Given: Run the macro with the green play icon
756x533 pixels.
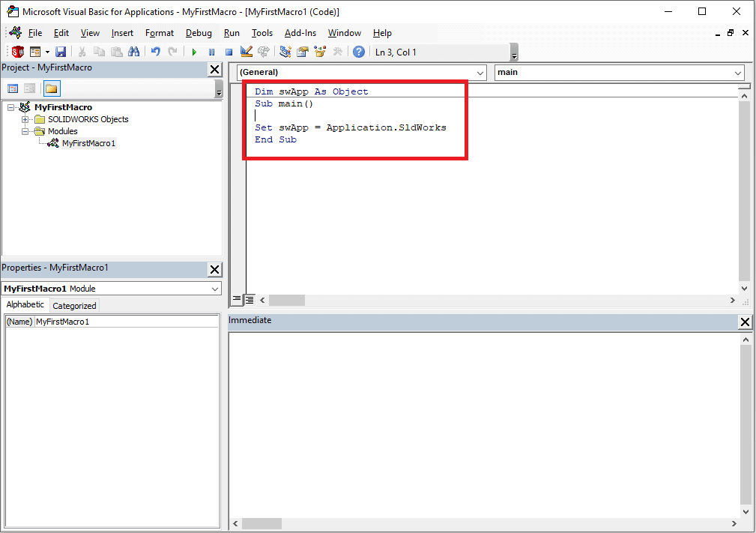Looking at the screenshot, I should pyautogui.click(x=194, y=52).
